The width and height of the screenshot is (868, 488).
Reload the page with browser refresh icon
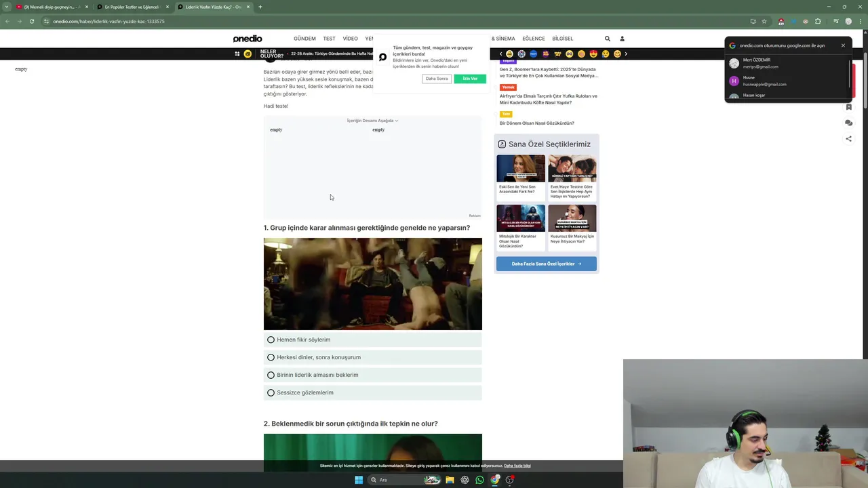tap(31, 21)
